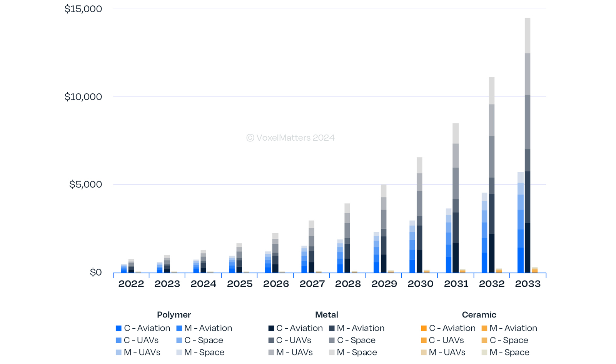The height and width of the screenshot is (364, 616).
Task: Toggle the Polymer M - Space legend entry
Action: [200, 352]
